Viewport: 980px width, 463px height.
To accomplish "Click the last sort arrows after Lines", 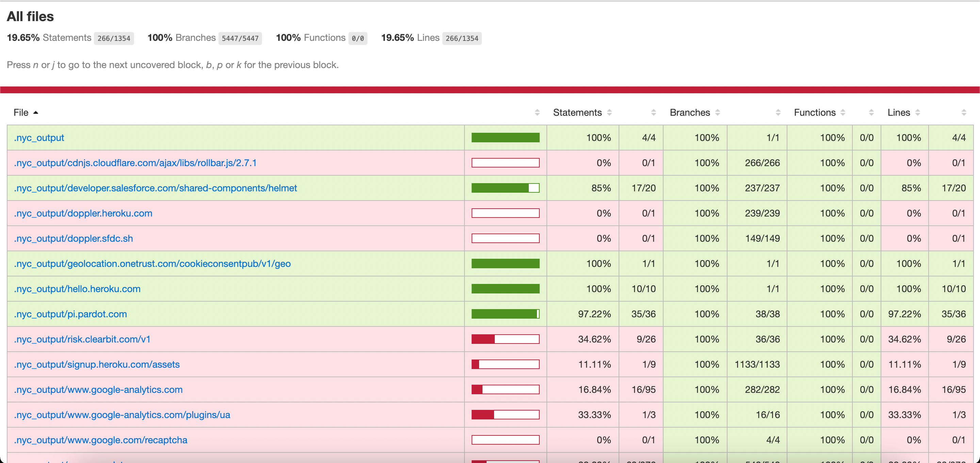I will 963,112.
